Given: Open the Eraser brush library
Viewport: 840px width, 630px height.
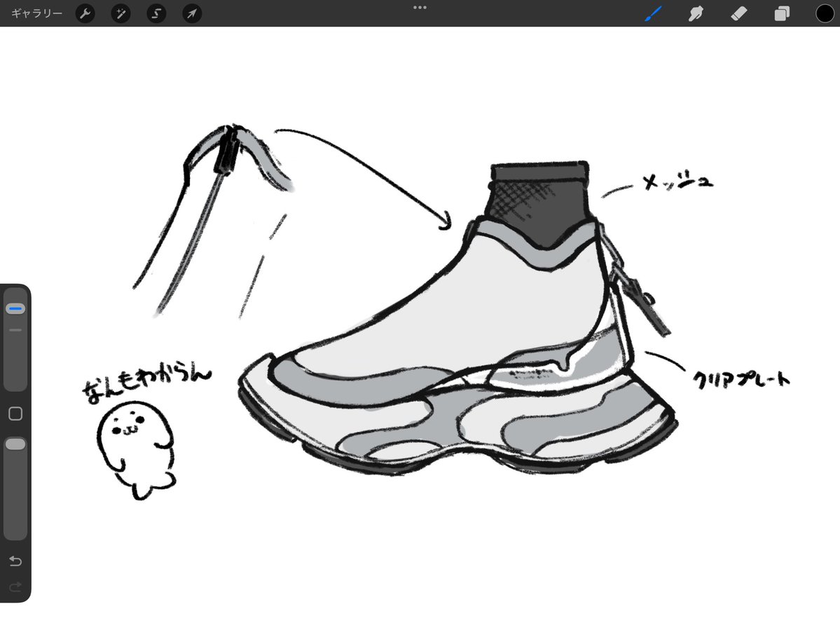Looking at the screenshot, I should tap(738, 13).
